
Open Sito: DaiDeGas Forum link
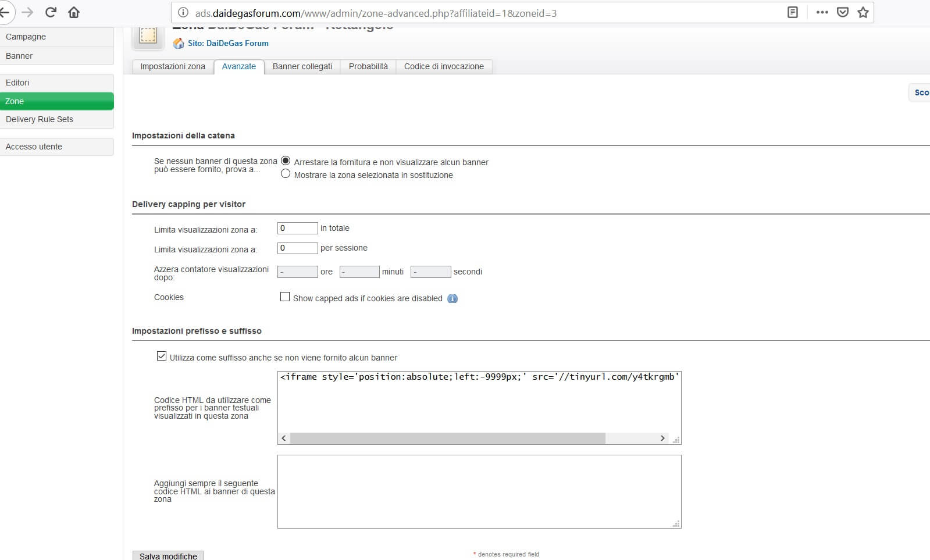[x=228, y=43]
